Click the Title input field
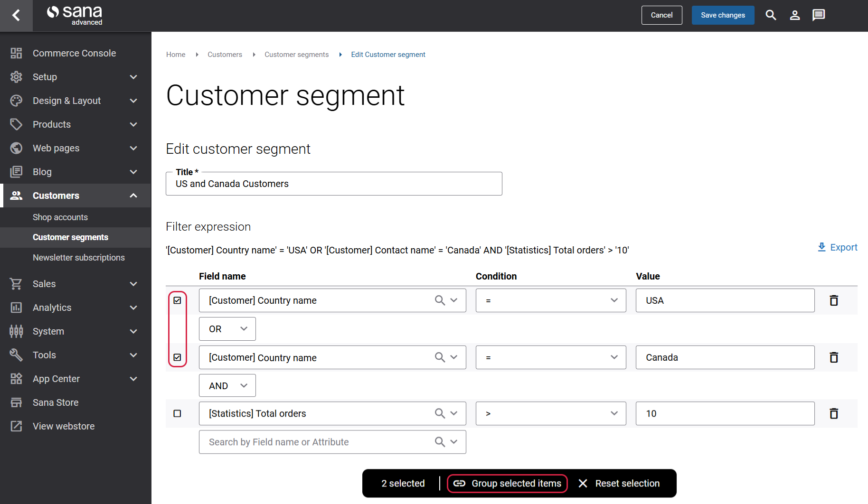Screen dimensions: 868x504 coord(333,184)
